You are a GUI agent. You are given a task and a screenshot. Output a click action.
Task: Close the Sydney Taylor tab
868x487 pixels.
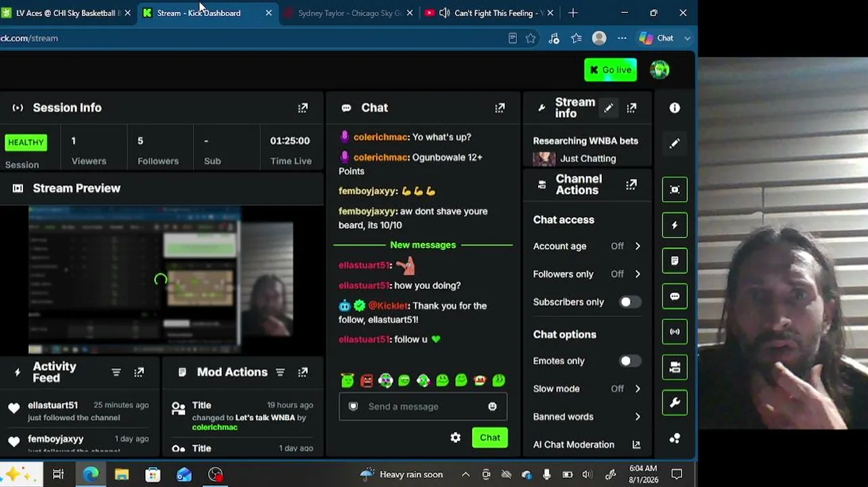click(410, 13)
